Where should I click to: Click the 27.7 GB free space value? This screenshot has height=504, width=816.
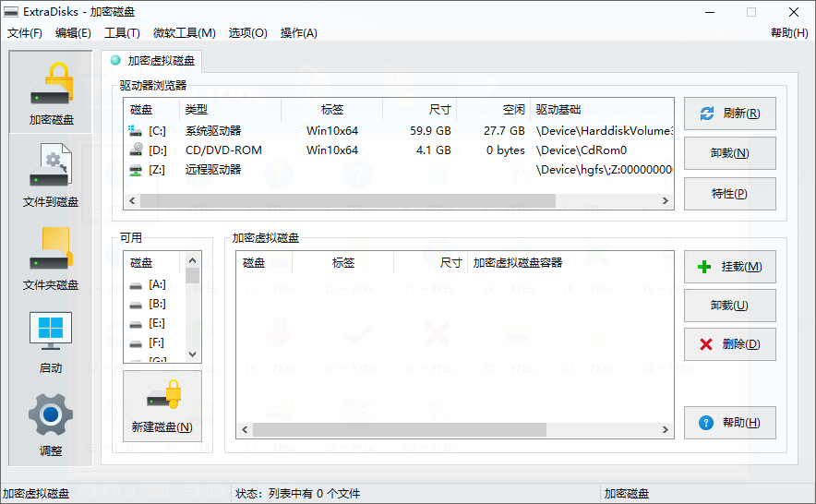[504, 131]
